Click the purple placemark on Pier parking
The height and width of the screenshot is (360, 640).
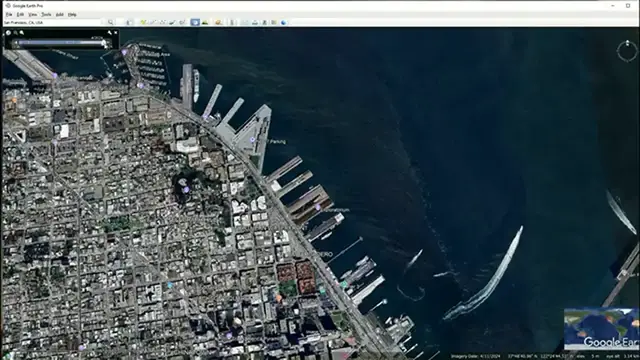click(x=252, y=140)
